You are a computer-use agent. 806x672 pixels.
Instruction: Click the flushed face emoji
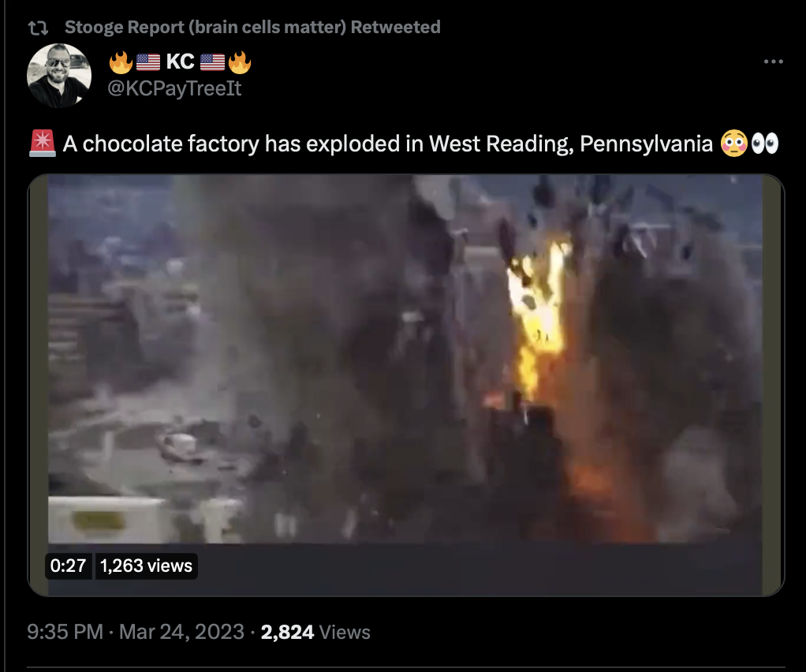click(733, 144)
